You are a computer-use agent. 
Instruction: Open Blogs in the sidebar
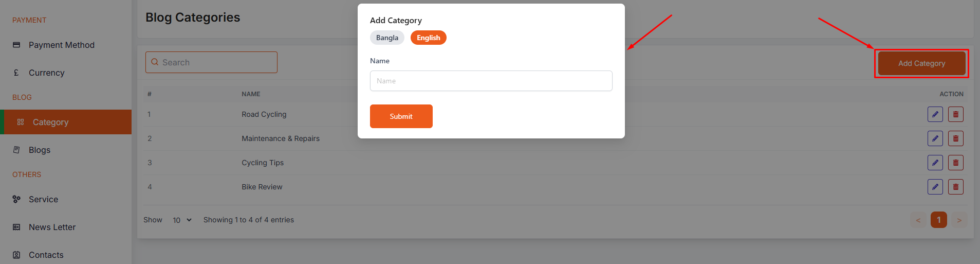40,150
